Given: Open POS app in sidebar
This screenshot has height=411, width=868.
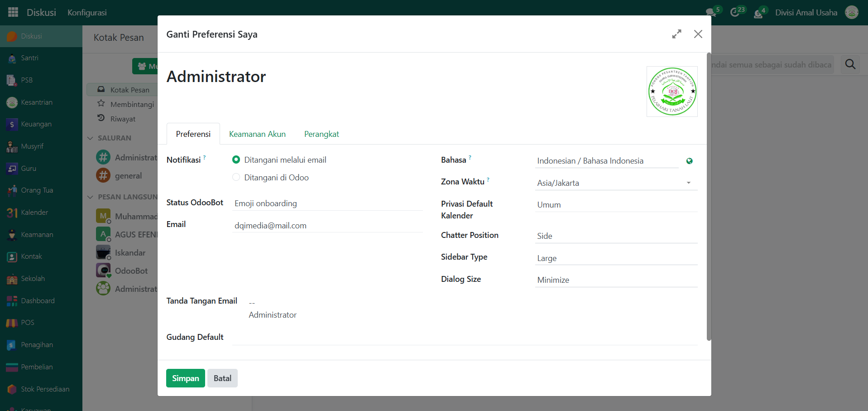Looking at the screenshot, I should [27, 323].
